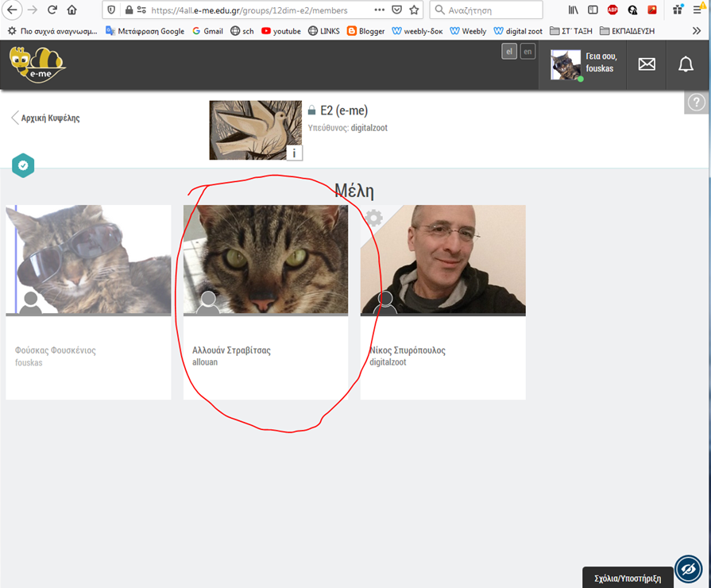711x588 pixels.
Task: Switch language to English 'en'
Action: point(527,52)
